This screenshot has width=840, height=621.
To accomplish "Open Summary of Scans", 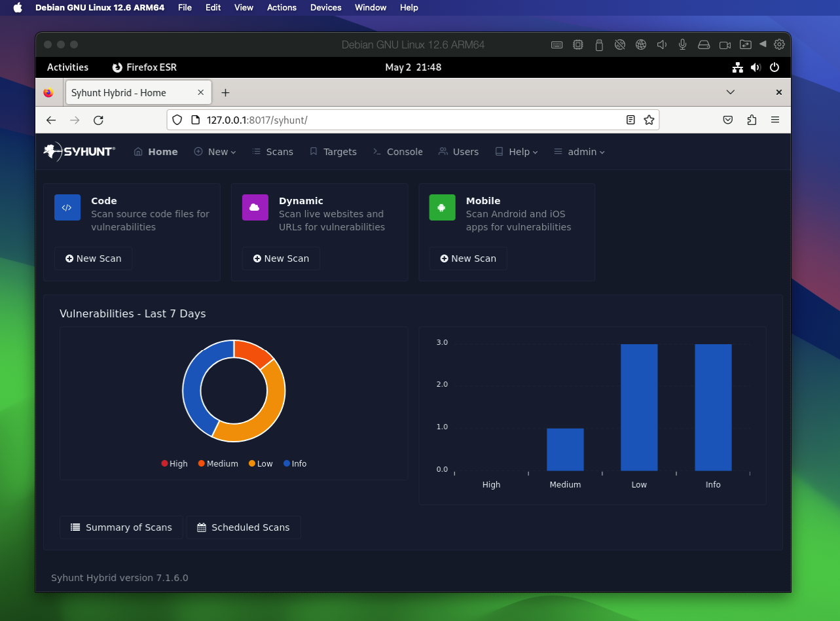I will pos(121,527).
